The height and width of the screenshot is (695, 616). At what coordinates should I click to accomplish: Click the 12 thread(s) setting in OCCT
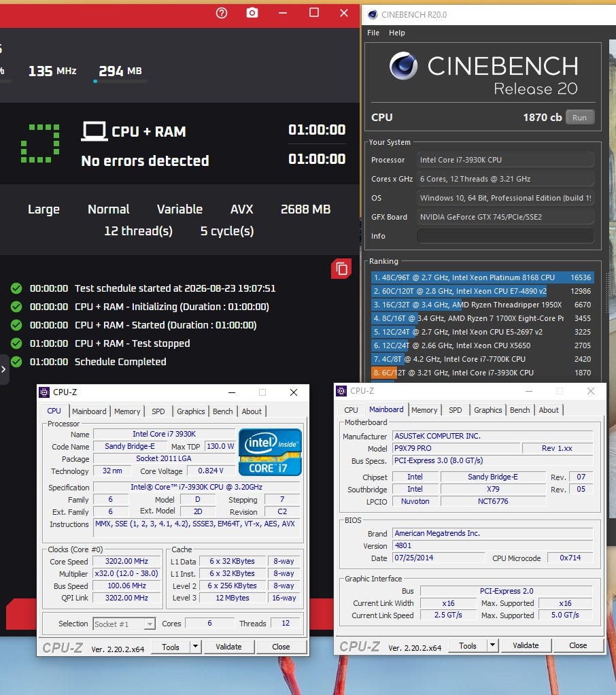(138, 231)
